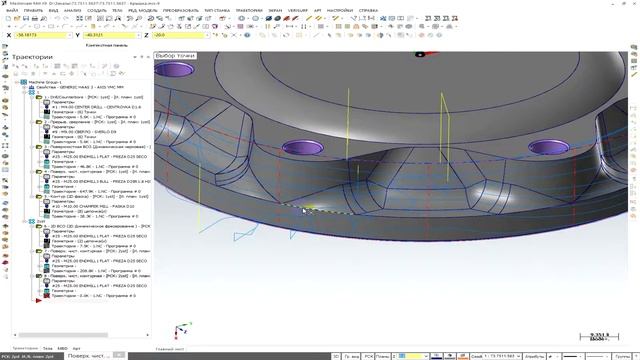Click toolpath icon of Траектория 46.8K row
640x360 pixels.
tap(47, 167)
